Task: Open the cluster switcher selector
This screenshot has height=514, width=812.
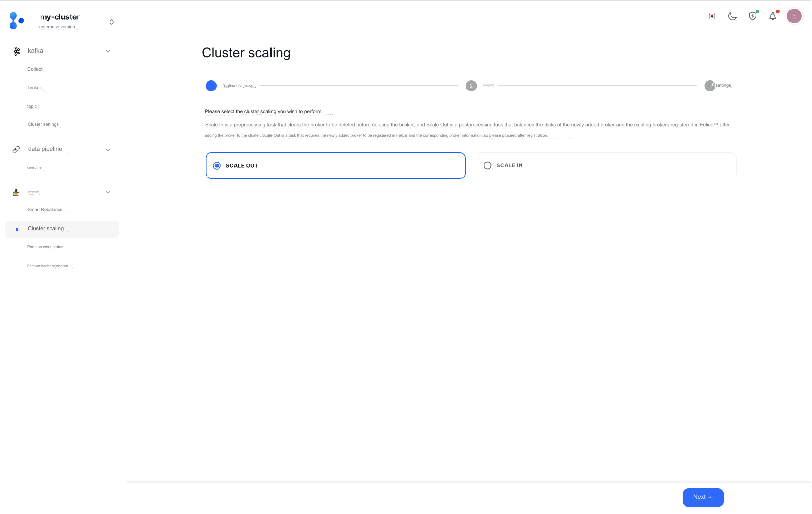Action: tap(111, 21)
